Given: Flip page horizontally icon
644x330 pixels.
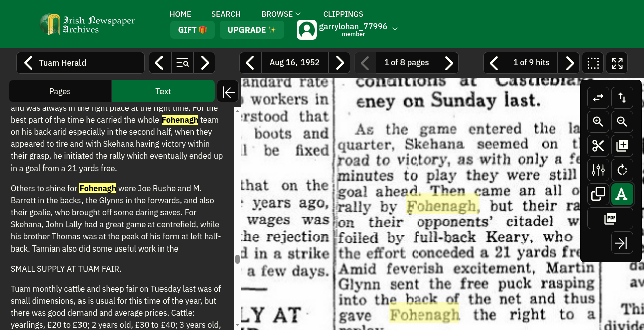Looking at the screenshot, I should point(598,98).
